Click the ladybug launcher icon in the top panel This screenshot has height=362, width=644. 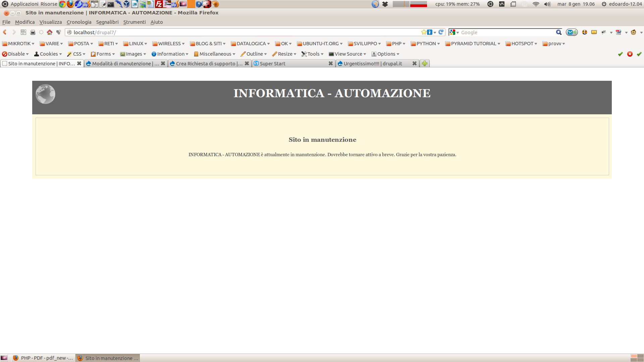pos(207,4)
